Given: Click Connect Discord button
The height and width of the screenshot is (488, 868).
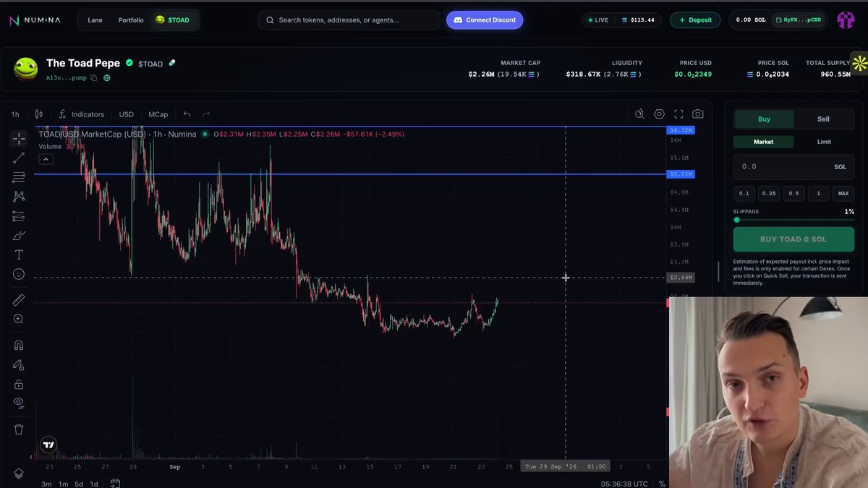Looking at the screenshot, I should (x=485, y=20).
